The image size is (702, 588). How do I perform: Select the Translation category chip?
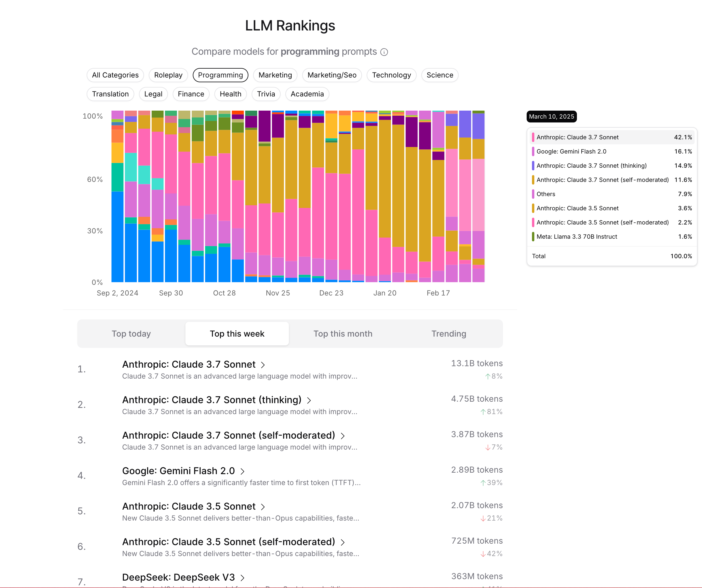[110, 94]
